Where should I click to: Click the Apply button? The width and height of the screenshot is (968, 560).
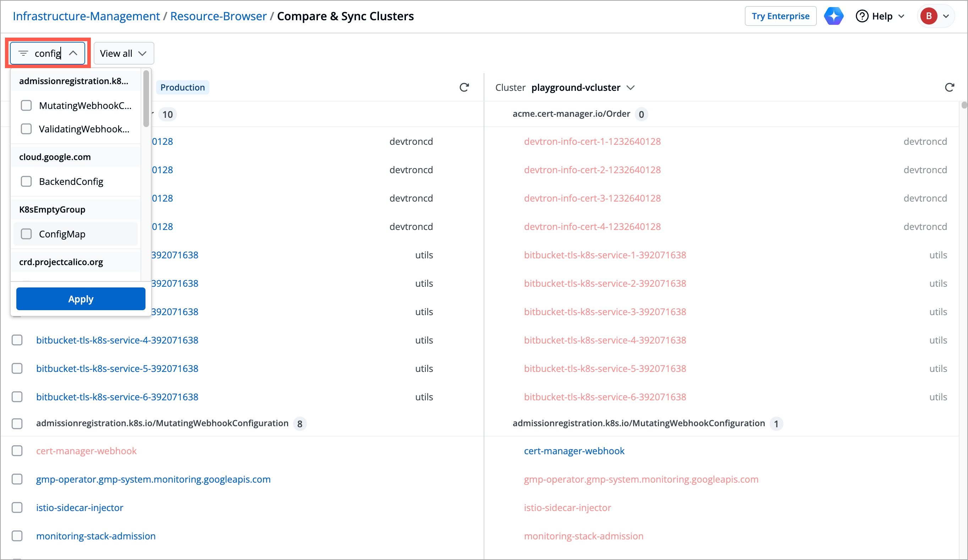pyautogui.click(x=80, y=298)
